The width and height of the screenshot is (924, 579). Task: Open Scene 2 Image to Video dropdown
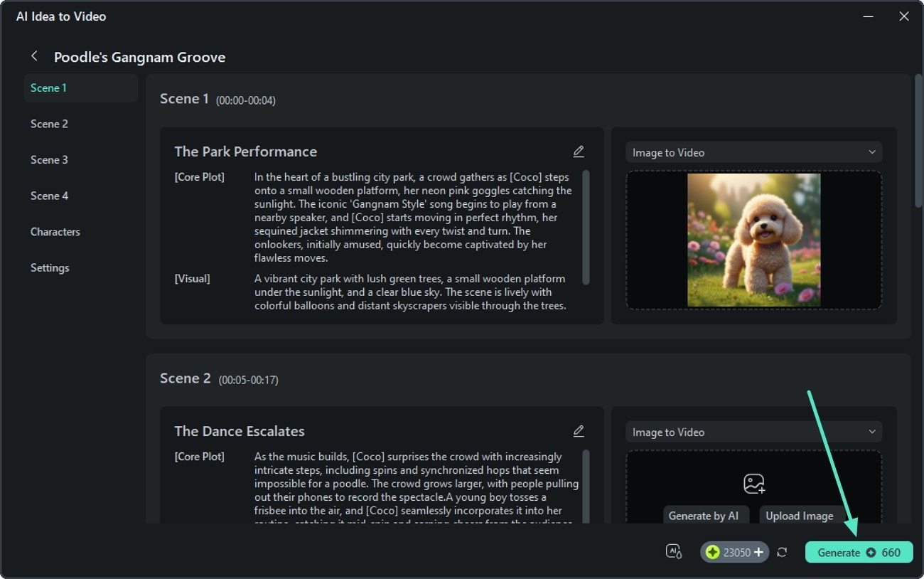coord(753,432)
